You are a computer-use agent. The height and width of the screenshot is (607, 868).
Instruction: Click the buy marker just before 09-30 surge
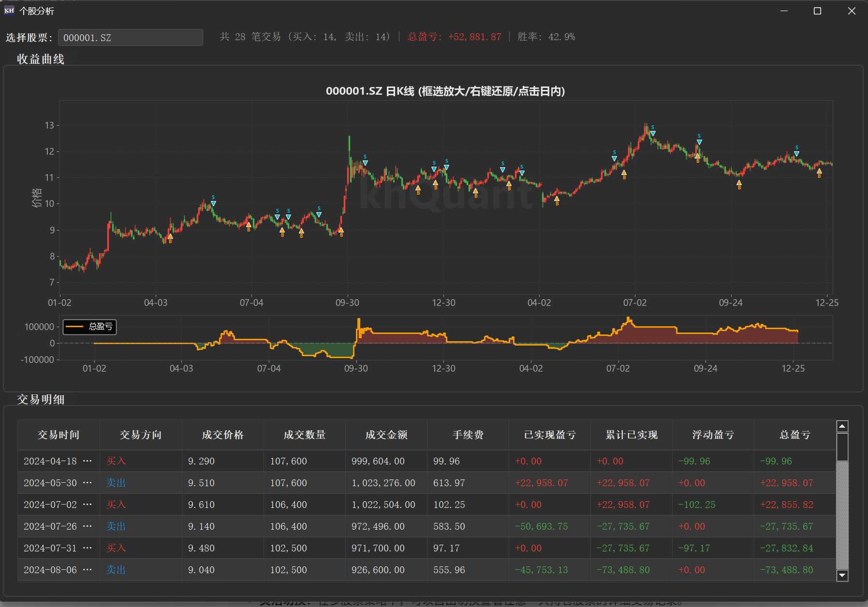pos(341,231)
